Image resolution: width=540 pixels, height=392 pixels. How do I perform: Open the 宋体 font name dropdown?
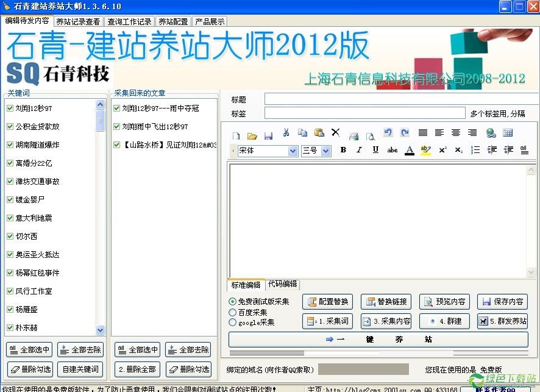pyautogui.click(x=293, y=151)
